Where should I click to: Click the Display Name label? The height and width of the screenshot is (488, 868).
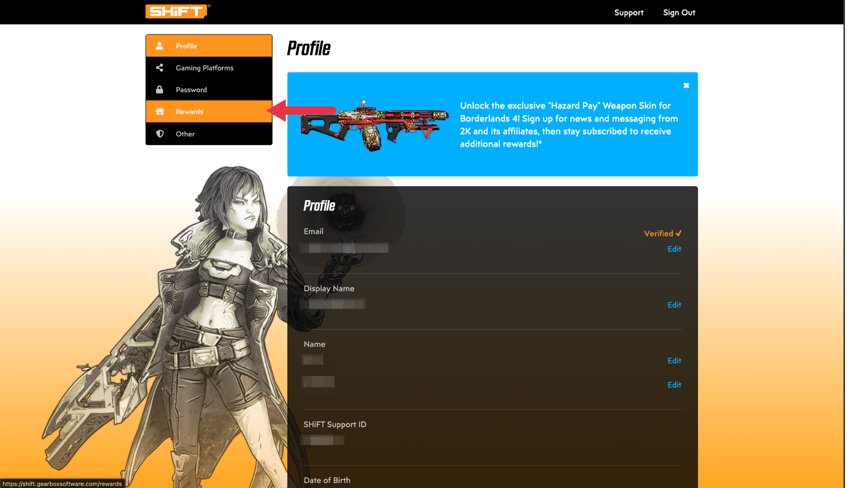pyautogui.click(x=329, y=289)
